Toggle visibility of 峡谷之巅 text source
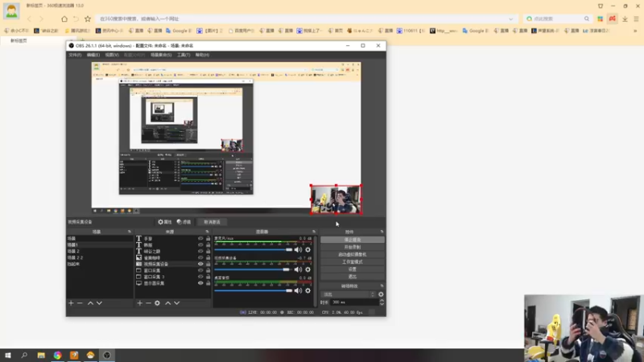This screenshot has width=644, height=362. point(200,251)
